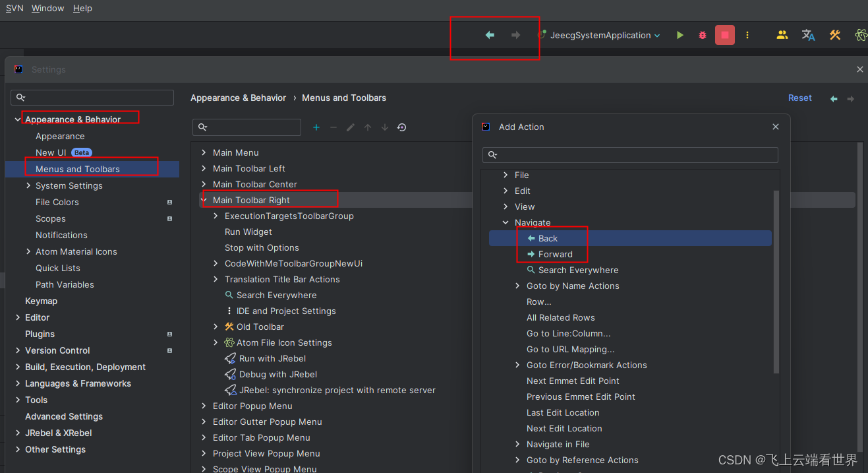Click the Restore defaults icon above the toolbar list
Viewport: 868px width, 473px height.
pos(401,127)
